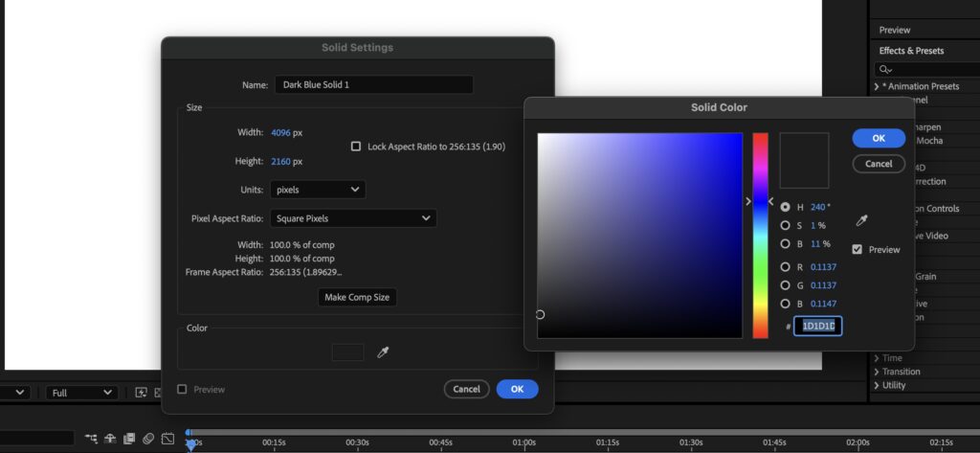980x453 pixels.
Task: Toggle Preview checkbox in Solid Settings dialog
Action: pos(182,389)
